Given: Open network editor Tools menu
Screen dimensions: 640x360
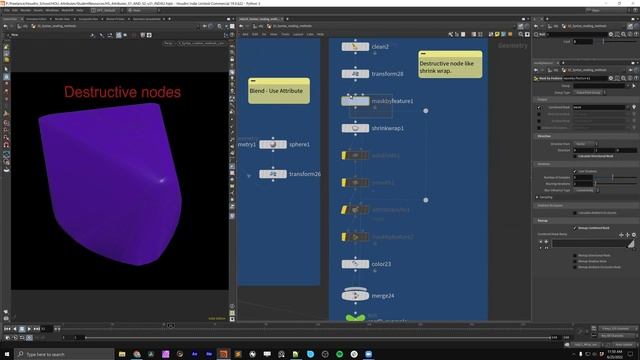Looking at the screenshot, I should pyautogui.click(x=285, y=34).
